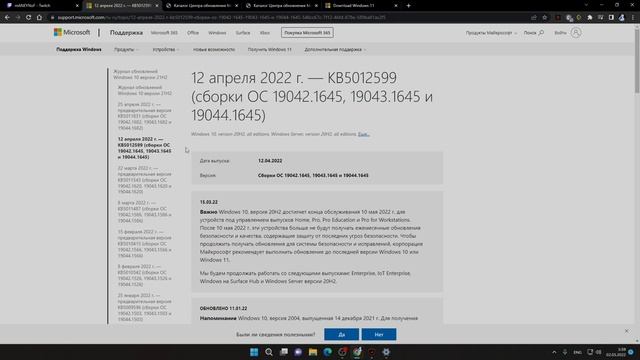This screenshot has height=360, width=640.
Task: Open Новые возможности link
Action: coord(214,49)
